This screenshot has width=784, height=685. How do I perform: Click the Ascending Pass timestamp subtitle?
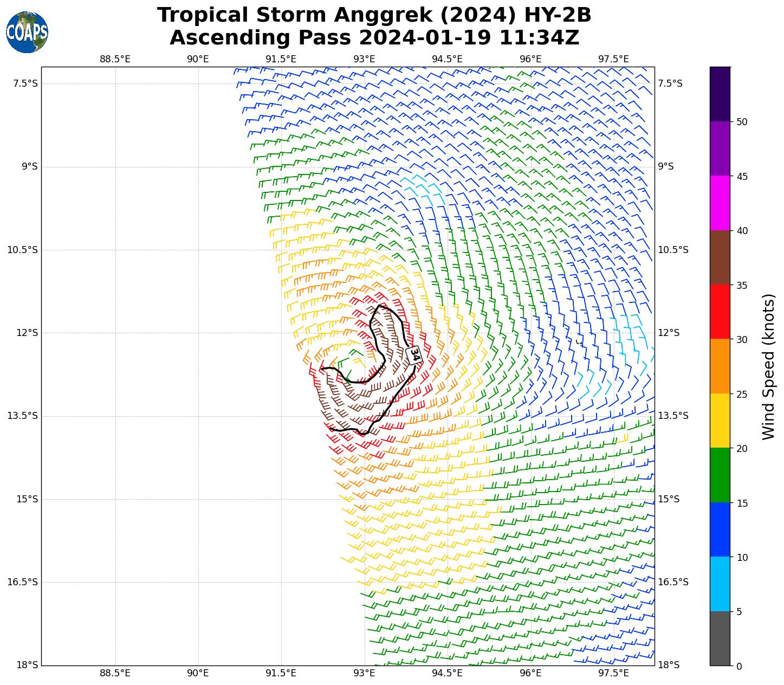(x=374, y=38)
